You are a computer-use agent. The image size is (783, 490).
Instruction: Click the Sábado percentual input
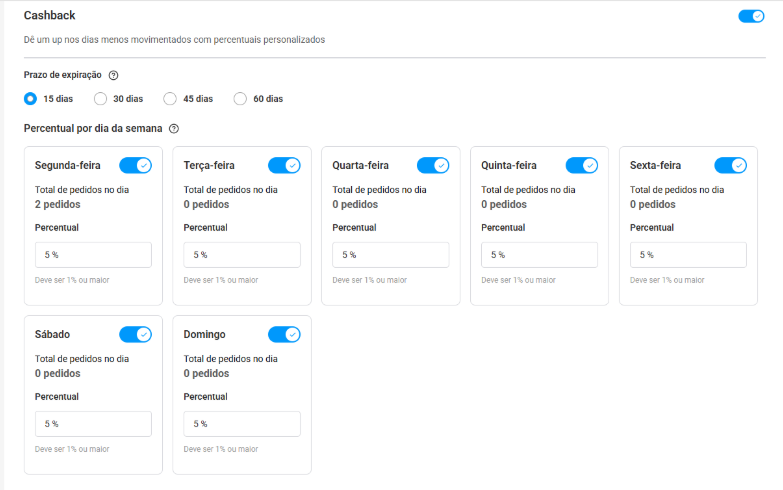pos(93,424)
